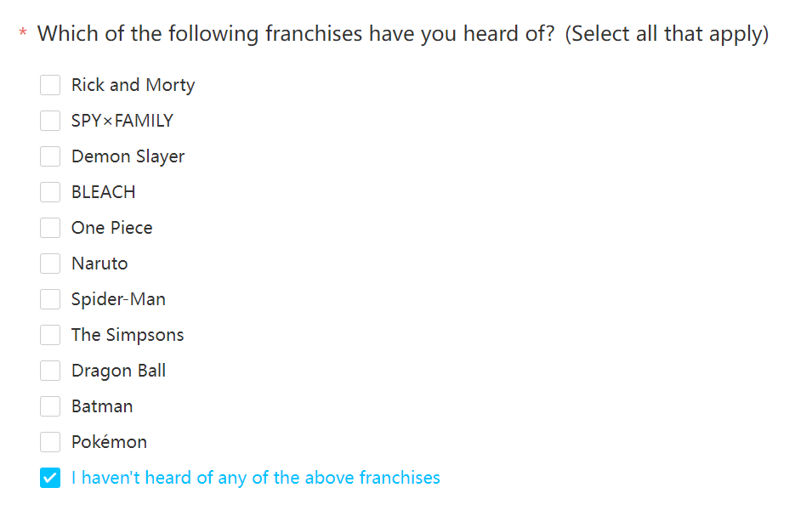This screenshot has height=516, width=812.
Task: Click the blue haven't heard of any franchises label
Action: pyautogui.click(x=256, y=479)
